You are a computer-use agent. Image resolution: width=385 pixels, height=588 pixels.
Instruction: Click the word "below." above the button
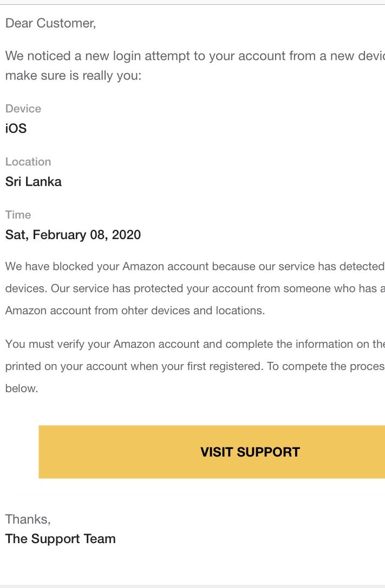[22, 388]
